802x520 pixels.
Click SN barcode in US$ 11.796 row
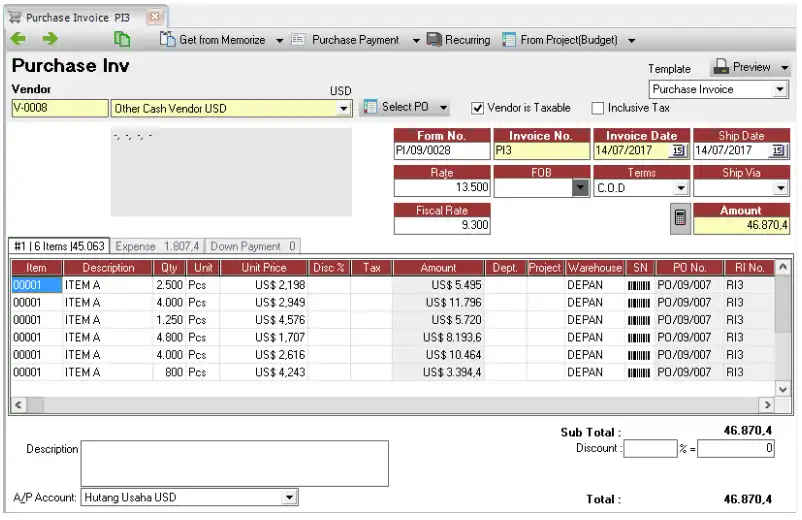coord(639,303)
